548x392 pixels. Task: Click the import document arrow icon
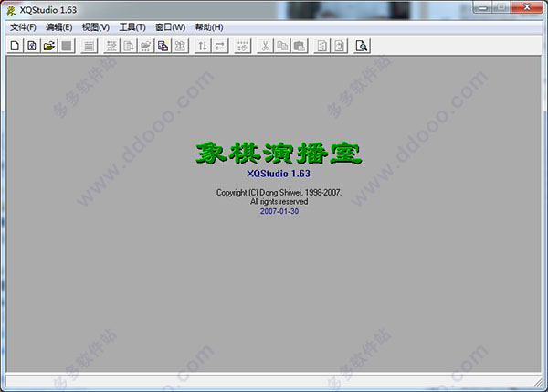[x=129, y=46]
